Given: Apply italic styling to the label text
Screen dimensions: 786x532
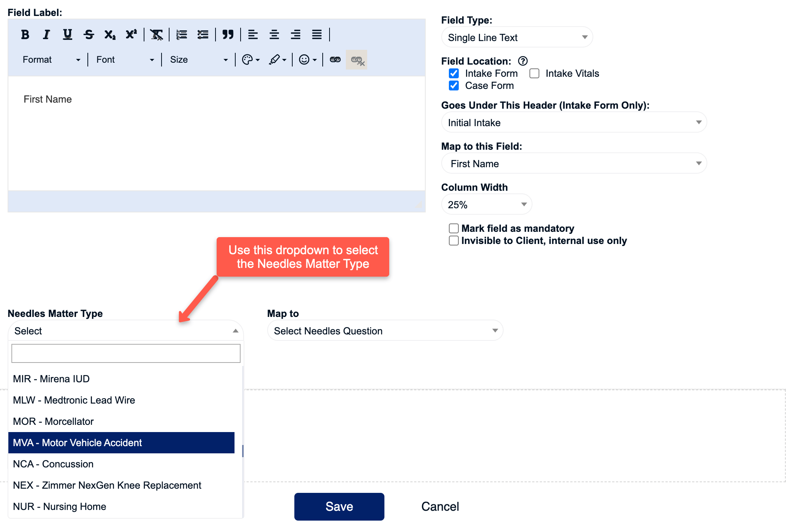Looking at the screenshot, I should click(x=46, y=35).
